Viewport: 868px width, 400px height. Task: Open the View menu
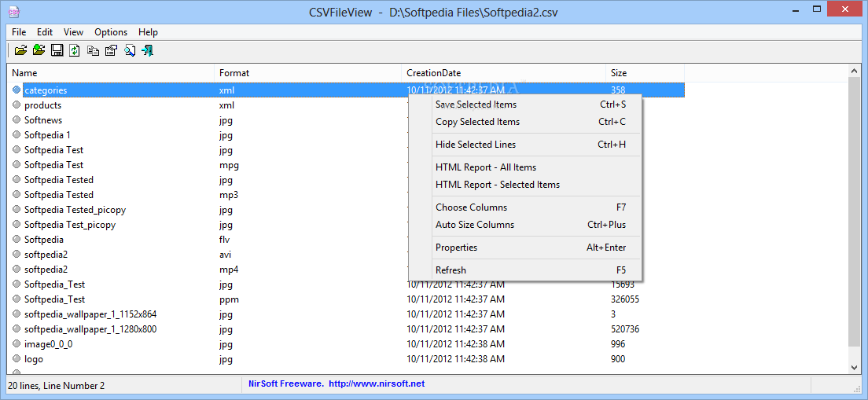[x=74, y=32]
